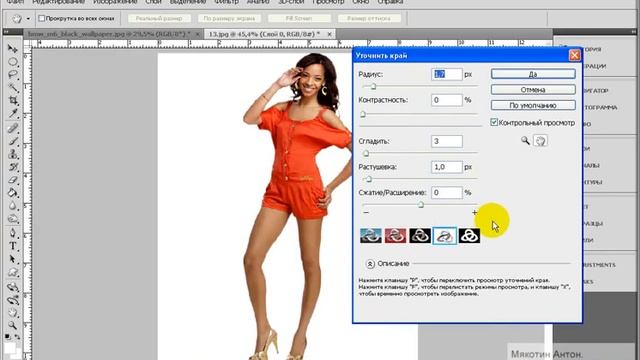Select the Zoom tool in toolbox
Screen dimensions: 640x360
click(13, 325)
